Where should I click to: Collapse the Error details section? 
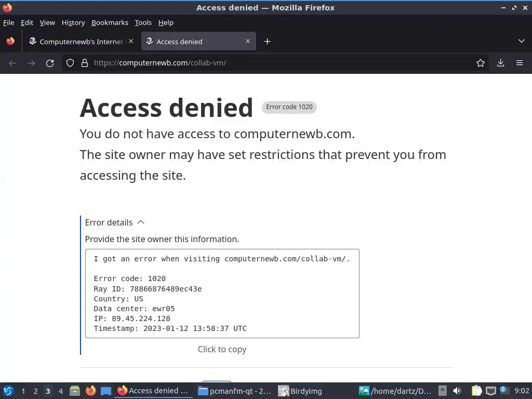pyautogui.click(x=115, y=222)
